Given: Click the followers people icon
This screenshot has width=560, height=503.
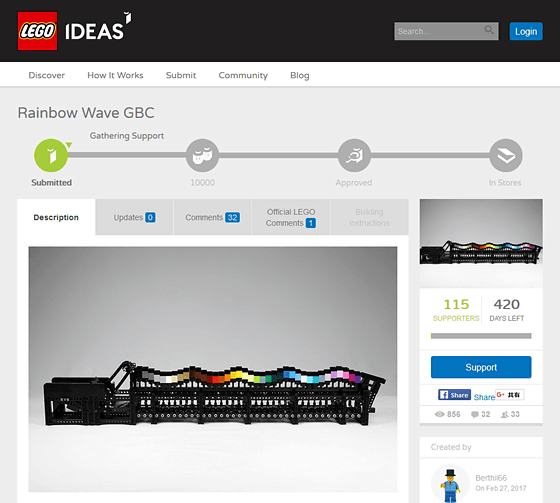Looking at the screenshot, I should (505, 414).
